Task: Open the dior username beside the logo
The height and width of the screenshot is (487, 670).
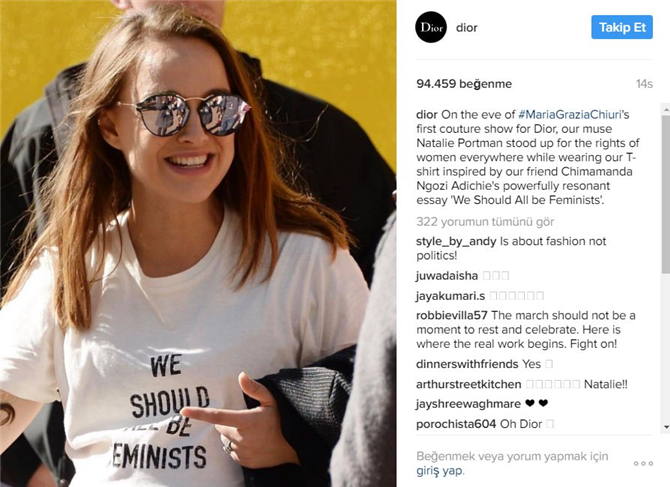Action: click(x=467, y=28)
